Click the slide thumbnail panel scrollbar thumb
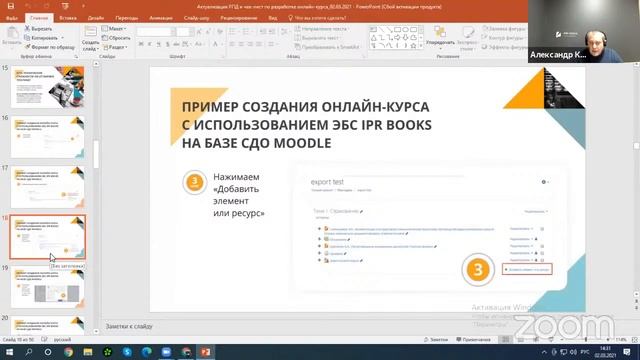Image resolution: width=640 pixels, height=360 pixels. click(x=96, y=154)
